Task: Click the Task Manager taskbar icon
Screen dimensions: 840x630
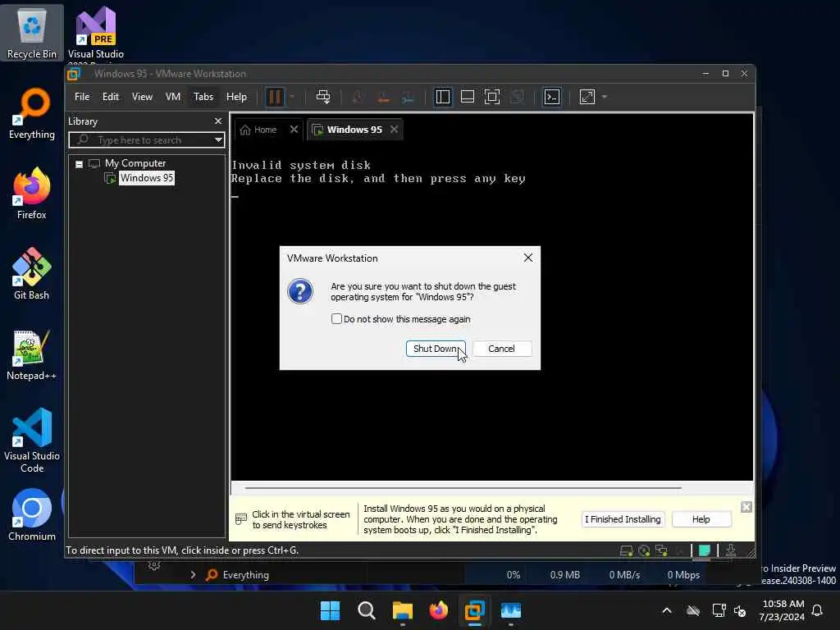Action: click(510, 610)
